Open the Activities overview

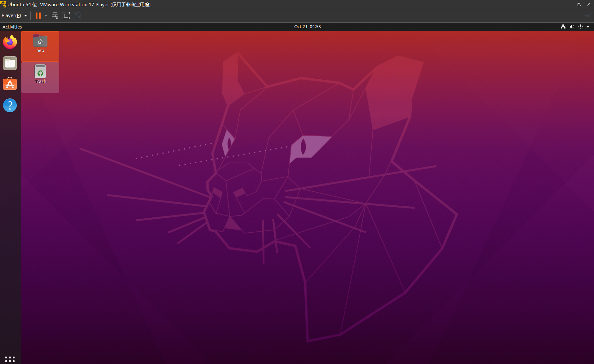pos(12,27)
